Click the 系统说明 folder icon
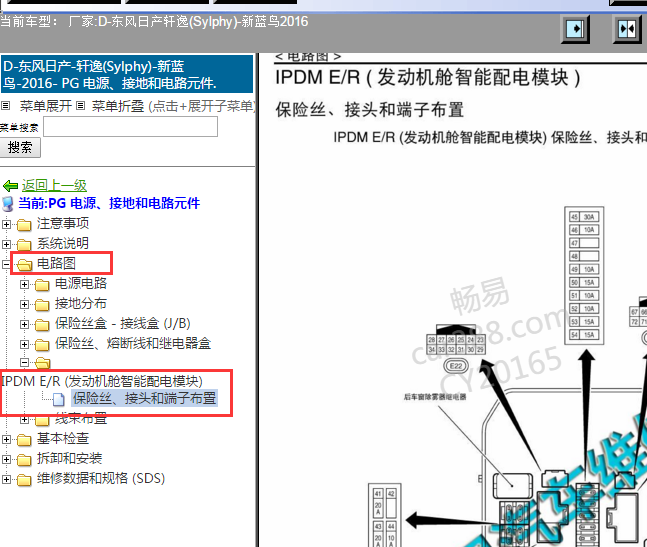The height and width of the screenshot is (547, 647). coord(24,245)
